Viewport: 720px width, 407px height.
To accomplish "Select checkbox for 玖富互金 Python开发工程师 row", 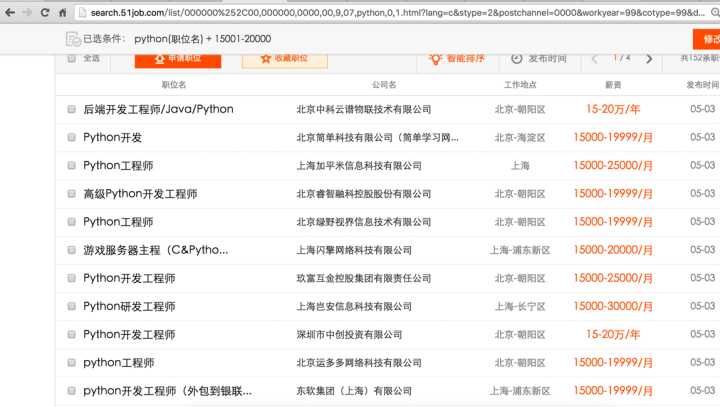I will coord(71,278).
